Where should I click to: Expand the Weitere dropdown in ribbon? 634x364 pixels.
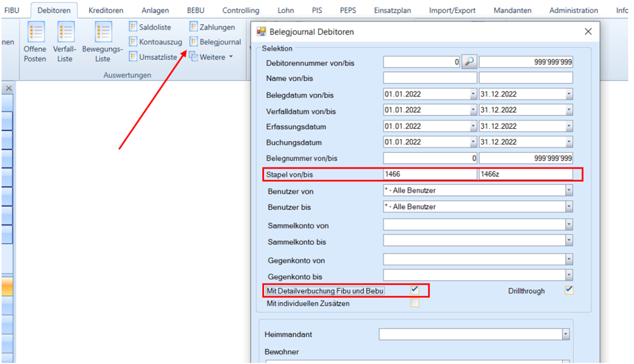pos(210,57)
